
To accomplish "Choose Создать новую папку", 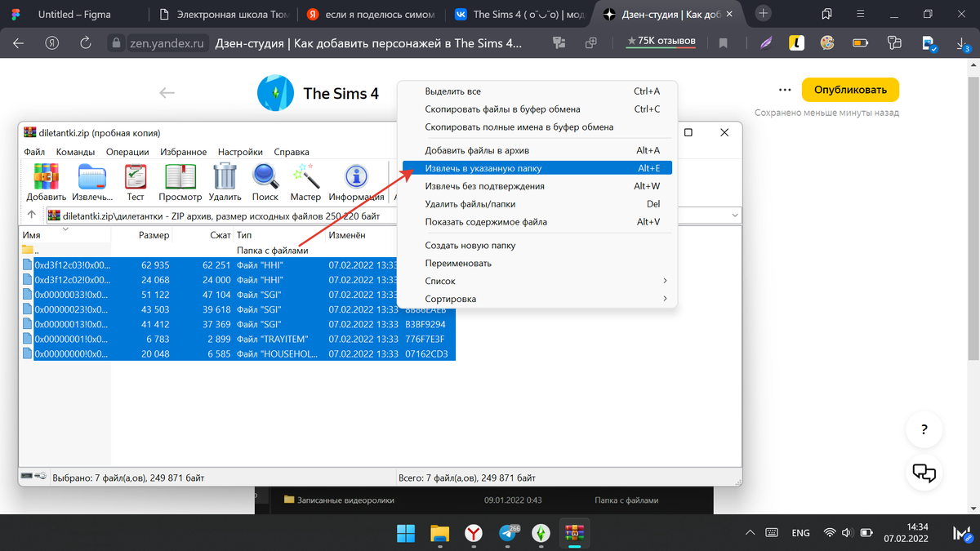I will tap(537, 245).
